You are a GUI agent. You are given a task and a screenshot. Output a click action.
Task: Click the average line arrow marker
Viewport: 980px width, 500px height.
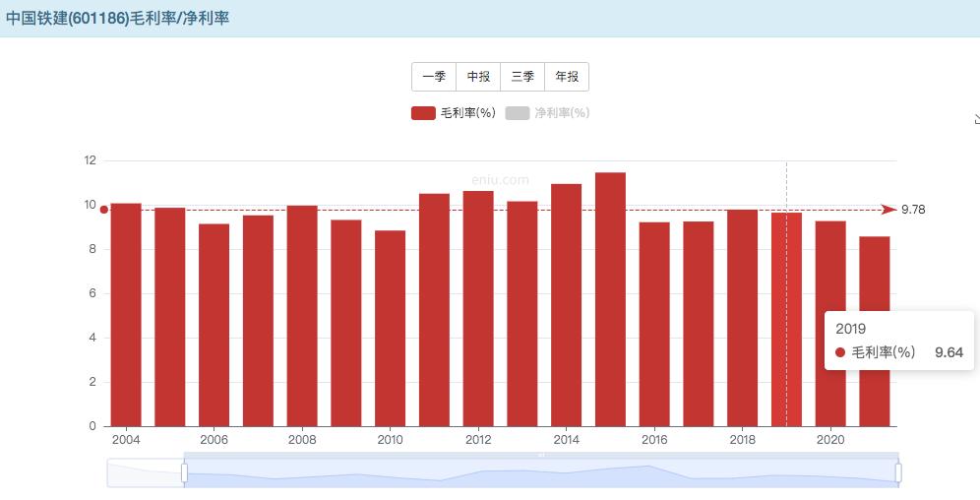889,210
